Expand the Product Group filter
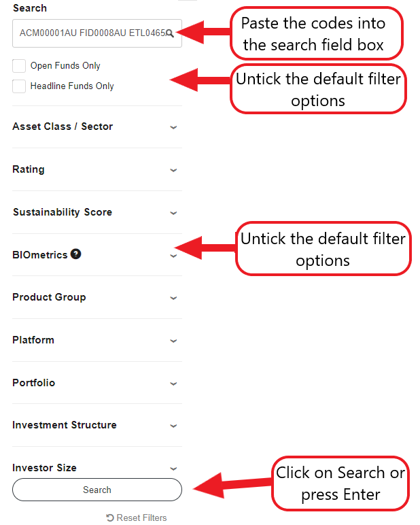Viewport: 420px width, 525px height. pos(173,298)
